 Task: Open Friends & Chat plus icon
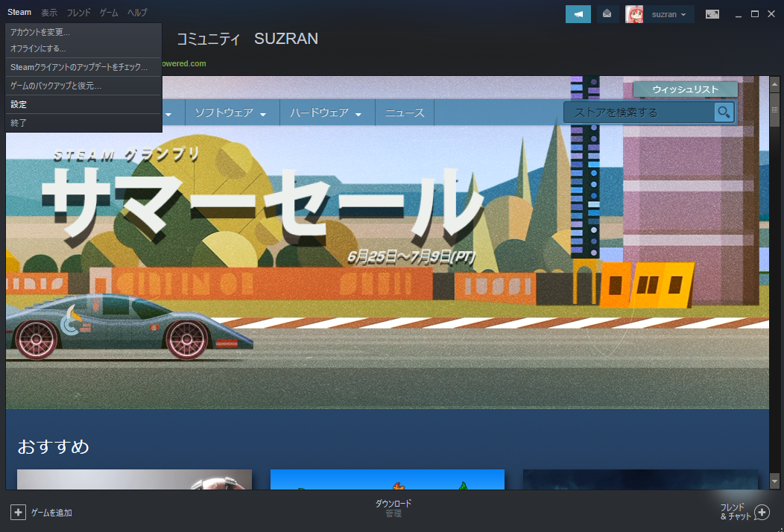[762, 512]
